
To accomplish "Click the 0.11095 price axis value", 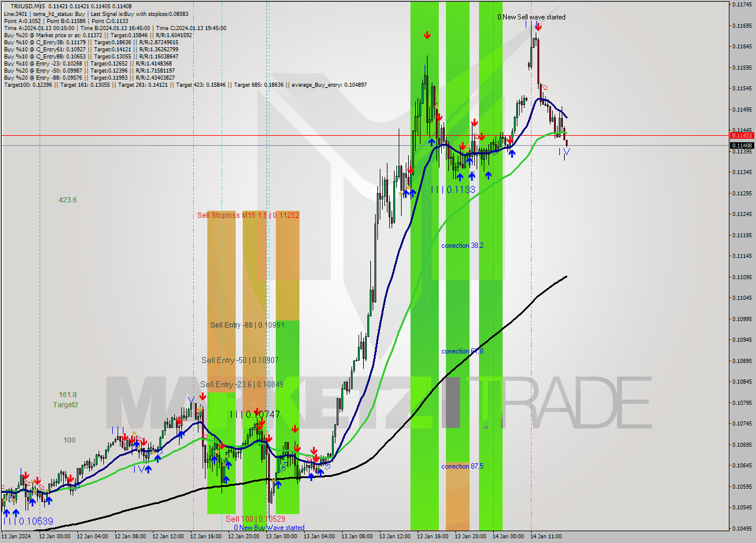I will tap(741, 277).
